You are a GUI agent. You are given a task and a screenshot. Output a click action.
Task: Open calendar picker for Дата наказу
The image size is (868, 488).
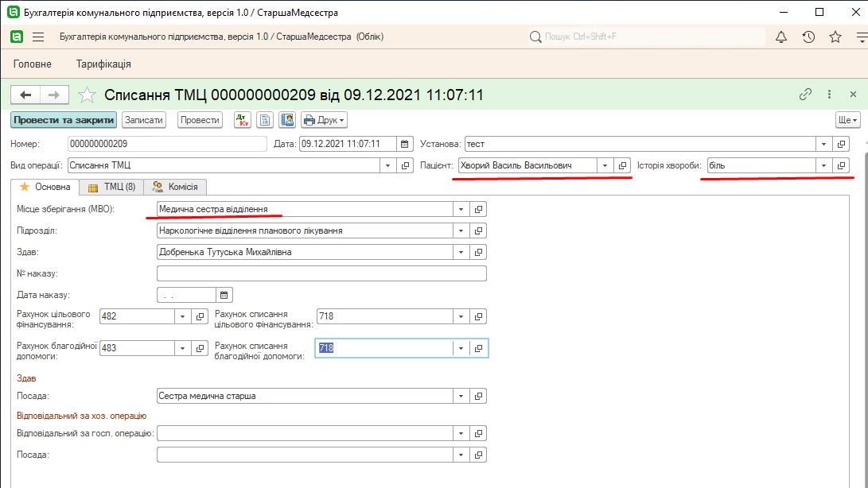(x=224, y=295)
